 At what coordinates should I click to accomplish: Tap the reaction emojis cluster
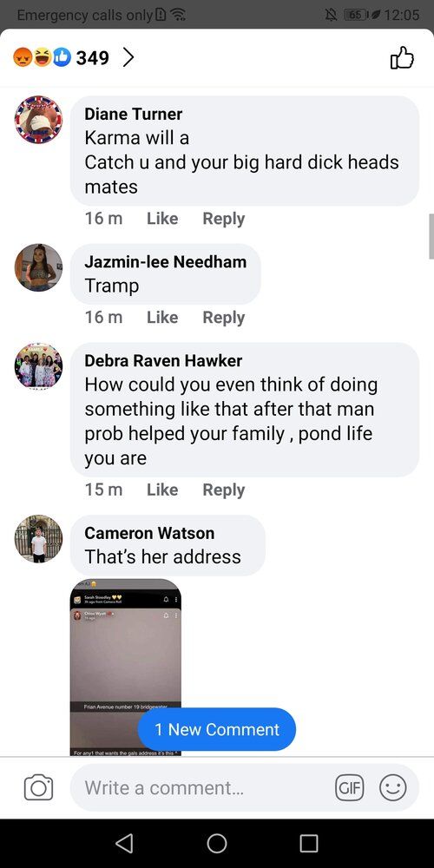42,57
